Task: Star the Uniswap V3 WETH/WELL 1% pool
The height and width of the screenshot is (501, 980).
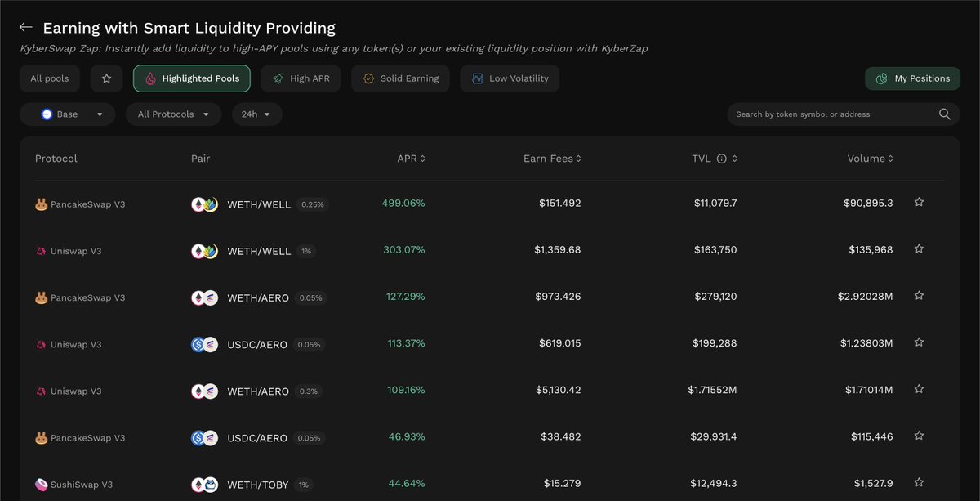Action: click(x=919, y=248)
